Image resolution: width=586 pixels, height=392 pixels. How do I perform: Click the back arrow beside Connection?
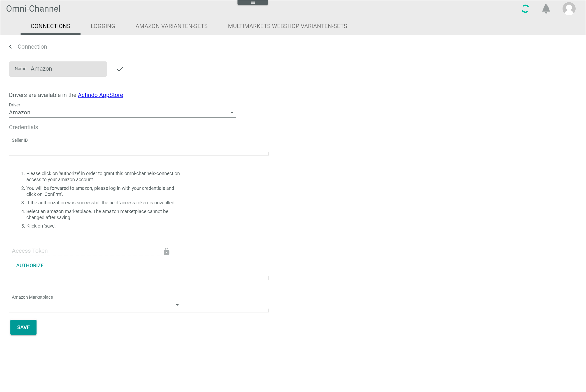(10, 47)
